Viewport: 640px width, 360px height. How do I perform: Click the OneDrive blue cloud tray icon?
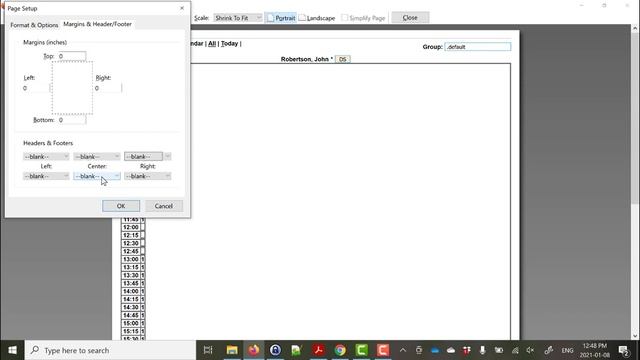435,350
